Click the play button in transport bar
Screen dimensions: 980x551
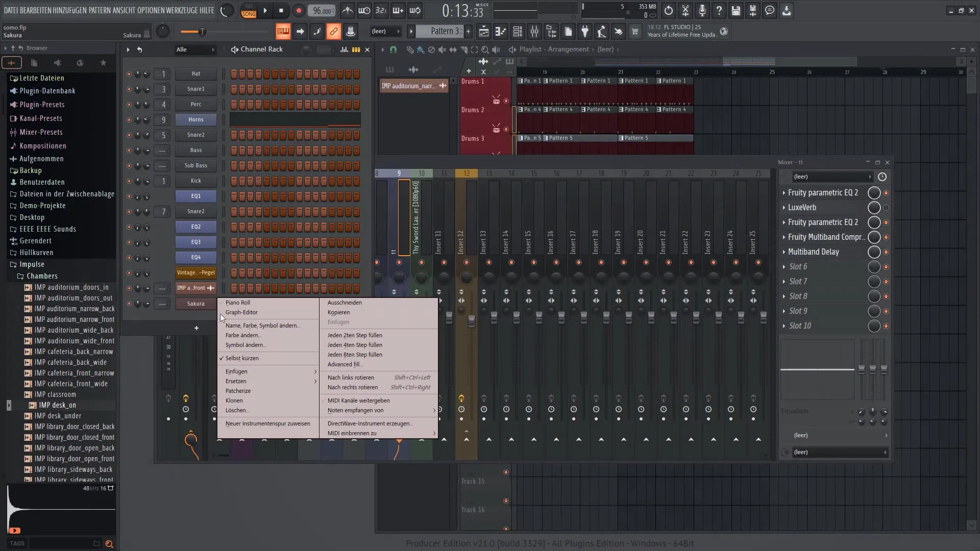(266, 10)
